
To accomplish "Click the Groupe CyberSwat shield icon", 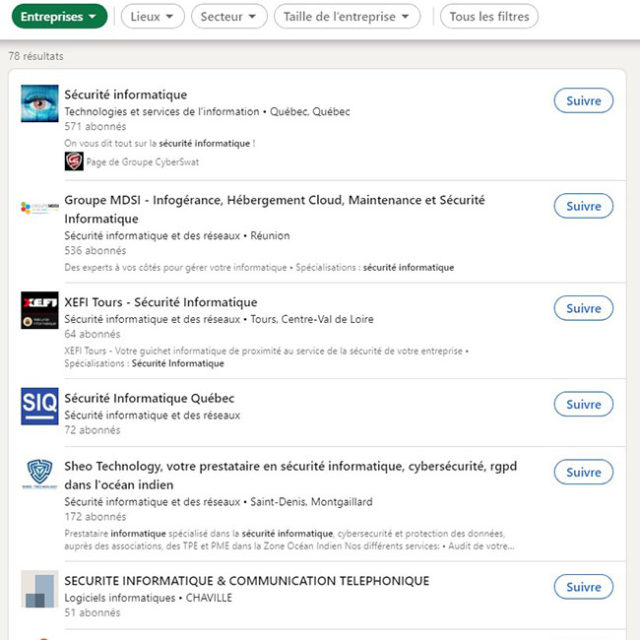I will [74, 161].
